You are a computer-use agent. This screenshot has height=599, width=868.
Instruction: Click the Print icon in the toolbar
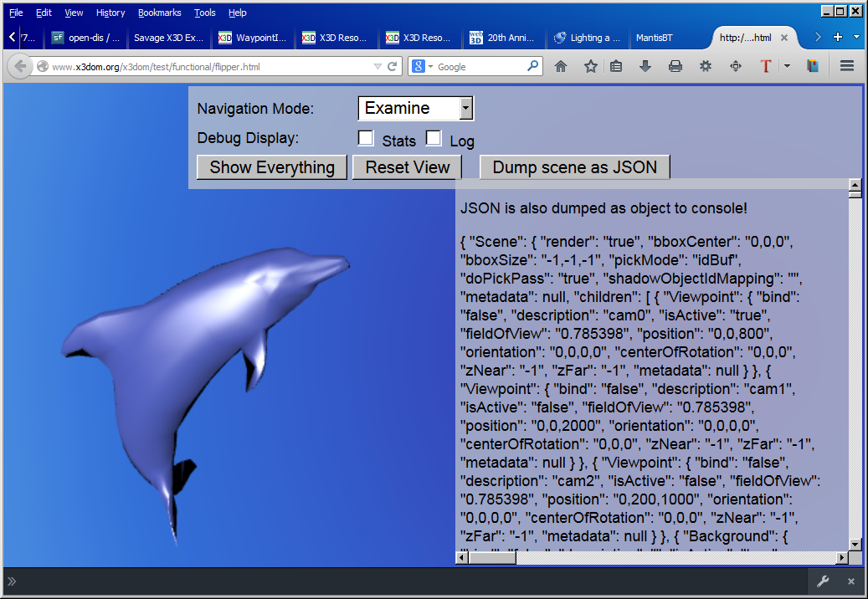(x=675, y=66)
